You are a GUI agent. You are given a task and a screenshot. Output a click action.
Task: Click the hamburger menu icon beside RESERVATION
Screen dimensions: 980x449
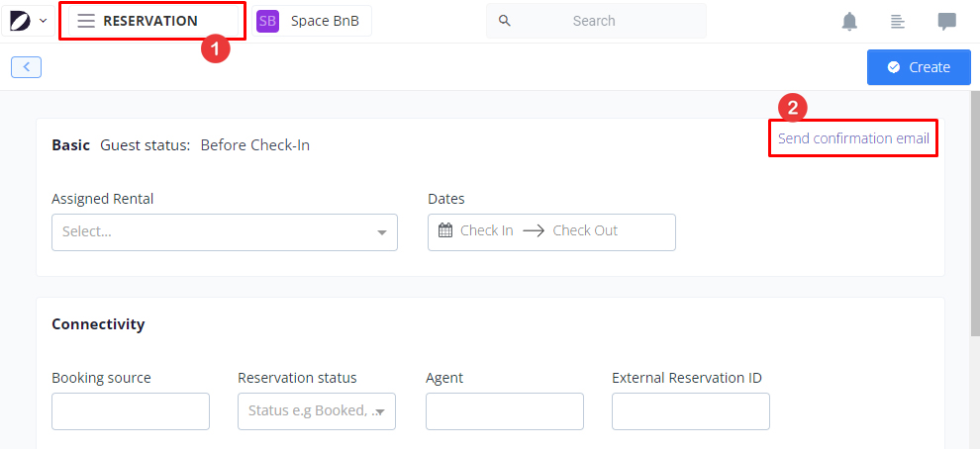click(x=87, y=21)
